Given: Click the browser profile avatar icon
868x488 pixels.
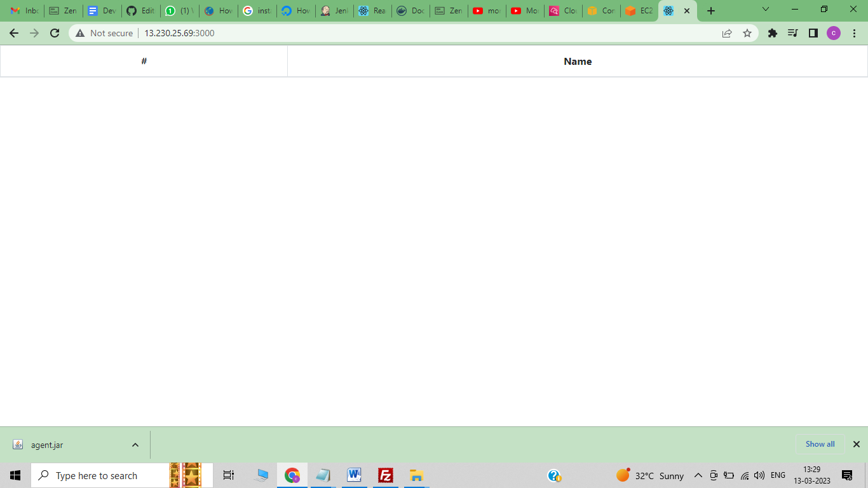Looking at the screenshot, I should point(834,32).
